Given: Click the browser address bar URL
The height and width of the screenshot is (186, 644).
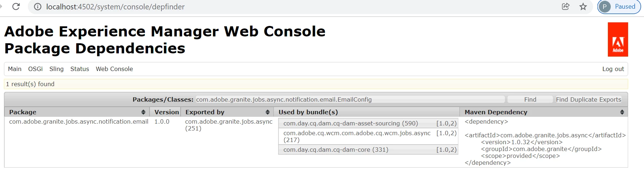Looking at the screenshot, I should tap(115, 7).
